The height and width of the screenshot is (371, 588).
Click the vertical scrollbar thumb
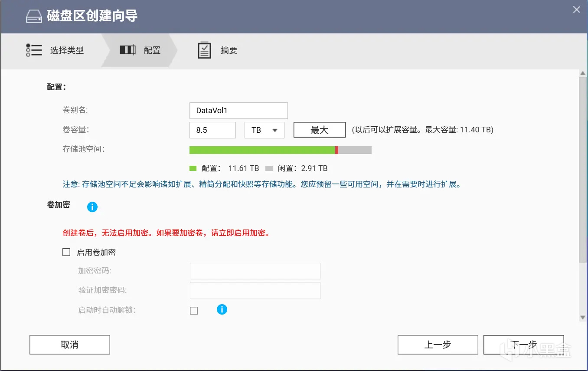583,169
